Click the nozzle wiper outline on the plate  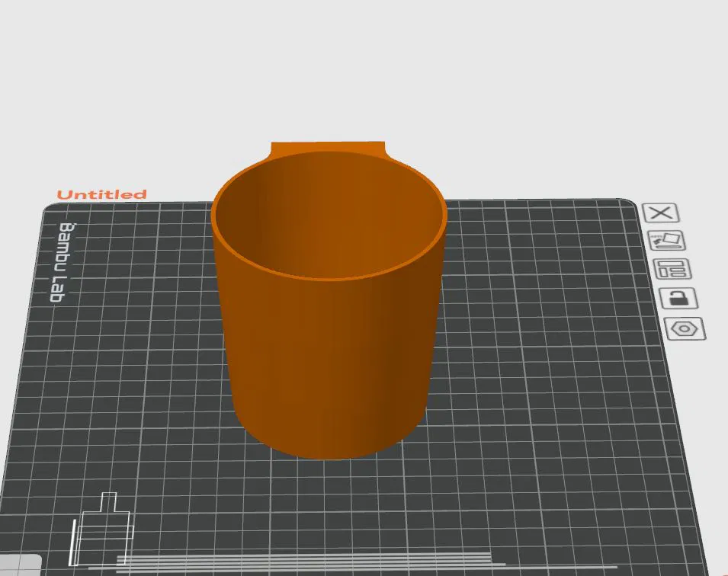[101, 530]
